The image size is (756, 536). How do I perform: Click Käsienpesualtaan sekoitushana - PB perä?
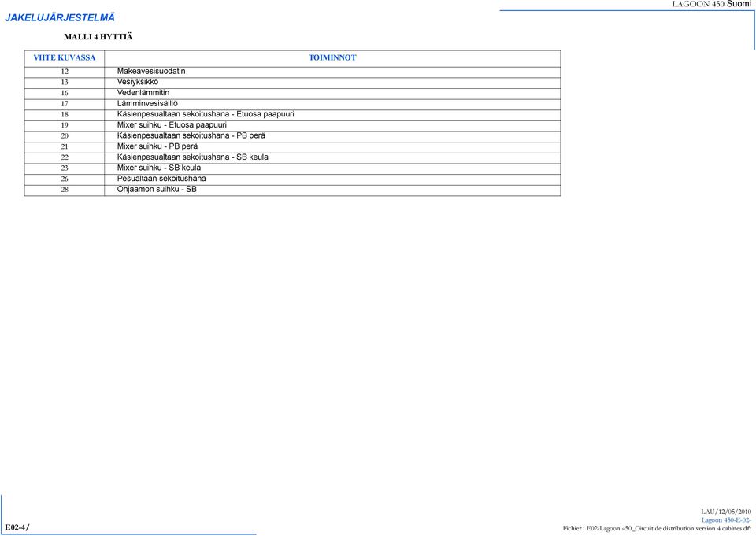191,135
